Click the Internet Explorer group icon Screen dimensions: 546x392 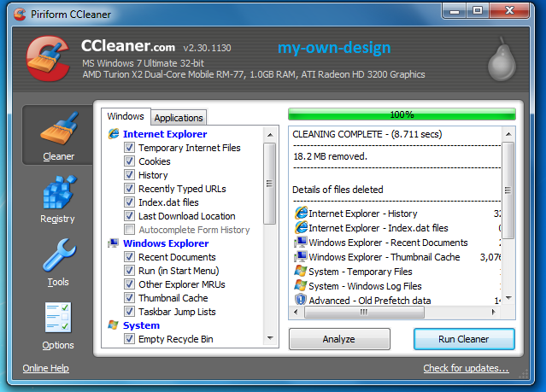[x=114, y=134]
